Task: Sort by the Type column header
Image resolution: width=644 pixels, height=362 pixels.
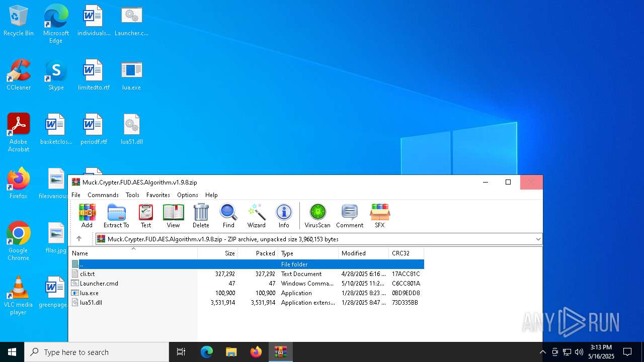Action: pyautogui.click(x=308, y=253)
